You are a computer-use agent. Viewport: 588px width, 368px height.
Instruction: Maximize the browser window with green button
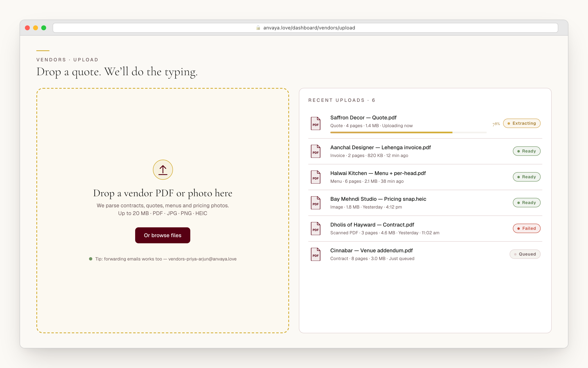tap(44, 28)
